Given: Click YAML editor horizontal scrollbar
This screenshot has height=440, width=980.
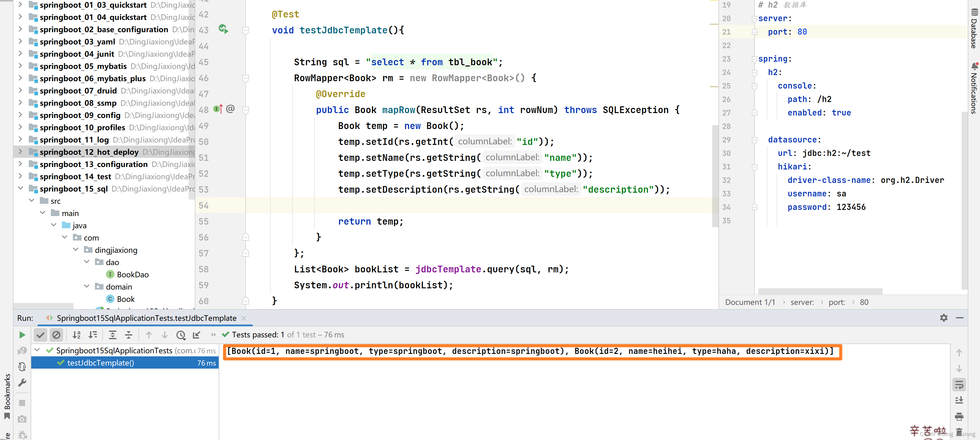Looking at the screenshot, I should click(820, 291).
